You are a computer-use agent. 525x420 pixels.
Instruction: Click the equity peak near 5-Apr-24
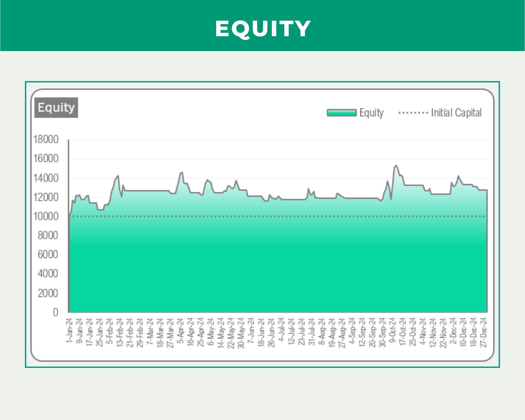tap(182, 172)
